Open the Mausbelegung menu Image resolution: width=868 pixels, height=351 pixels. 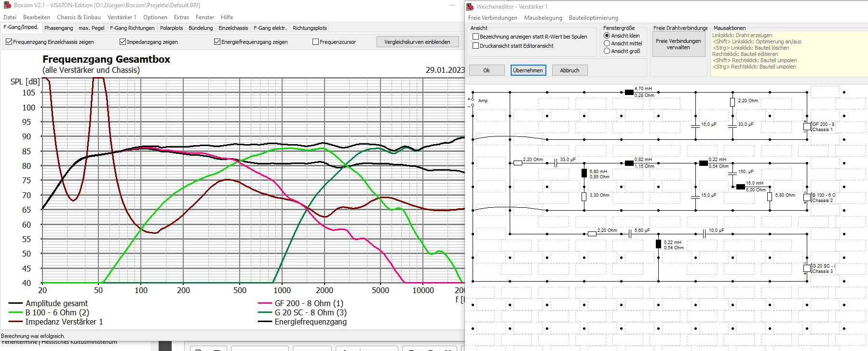coord(543,18)
